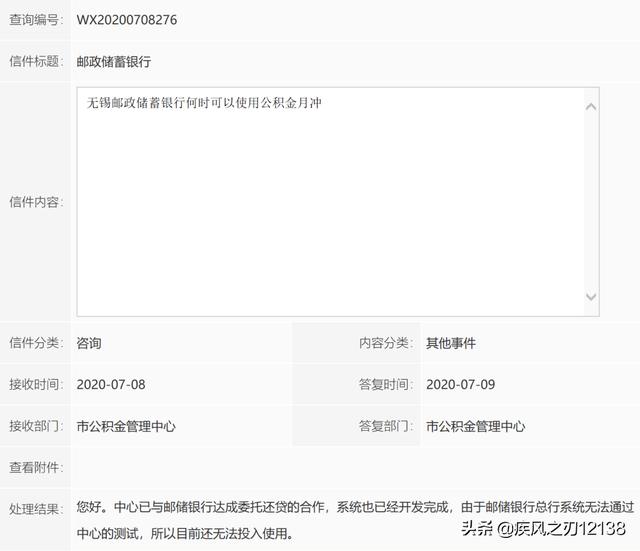Click the 查询编号 label
640x551 pixels.
pos(36,20)
